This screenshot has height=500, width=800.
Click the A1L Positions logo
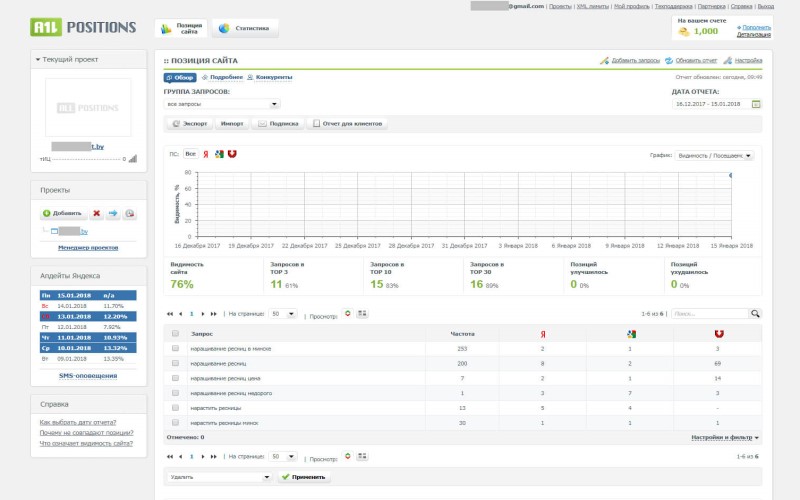pyautogui.click(x=83, y=27)
